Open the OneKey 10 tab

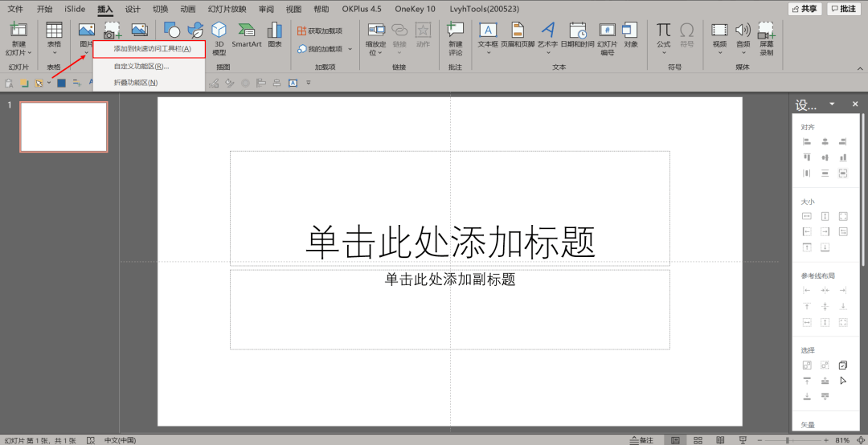[416, 9]
